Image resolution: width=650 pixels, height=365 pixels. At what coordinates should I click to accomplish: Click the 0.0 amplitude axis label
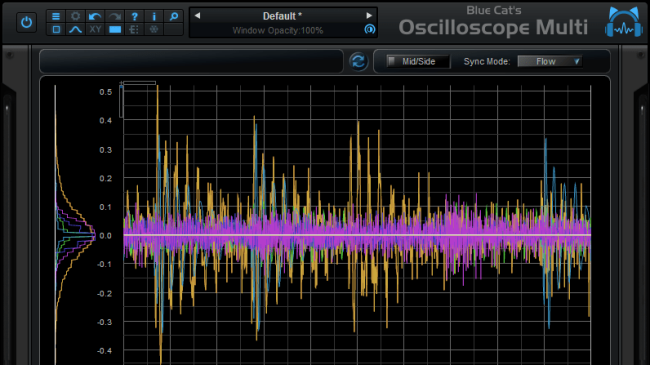pyautogui.click(x=106, y=236)
